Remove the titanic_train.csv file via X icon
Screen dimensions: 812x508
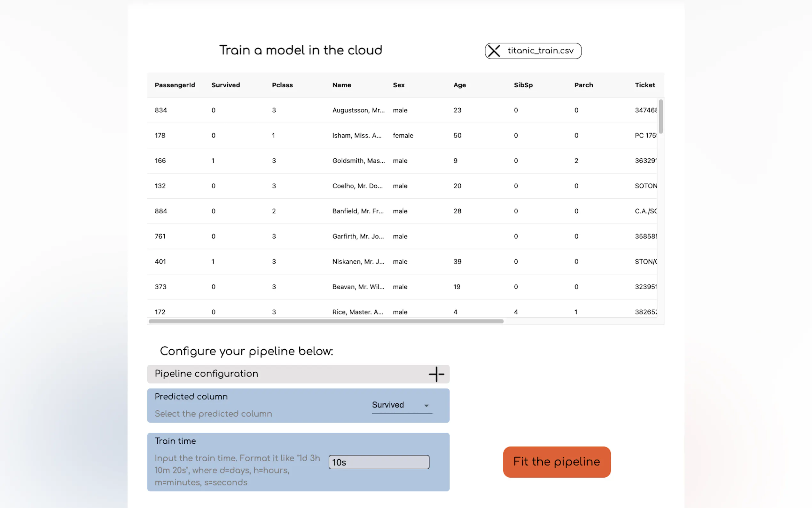494,51
